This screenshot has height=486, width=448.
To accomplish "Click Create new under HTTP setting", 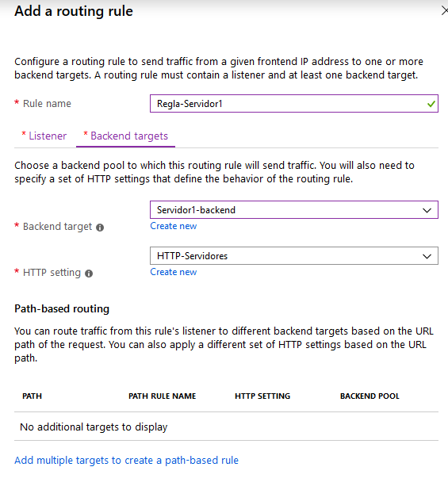I will 174,272.
